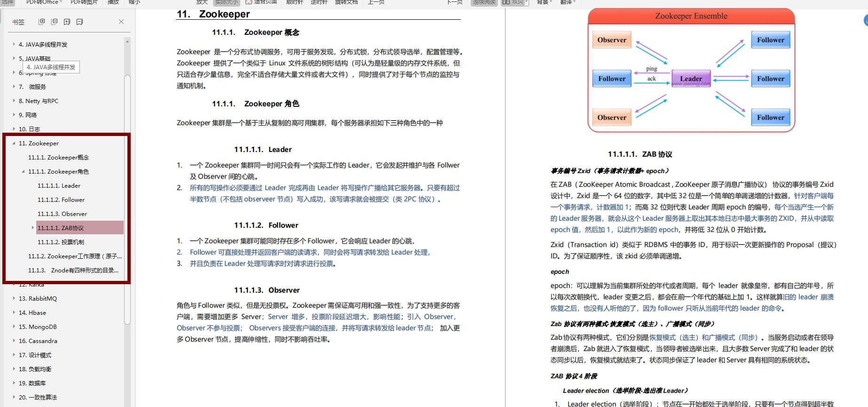Viewport: 868px width, 407px height.
Task: Click the heading "11.1.1.1. ZAB 协议" on right page
Action: (640, 154)
